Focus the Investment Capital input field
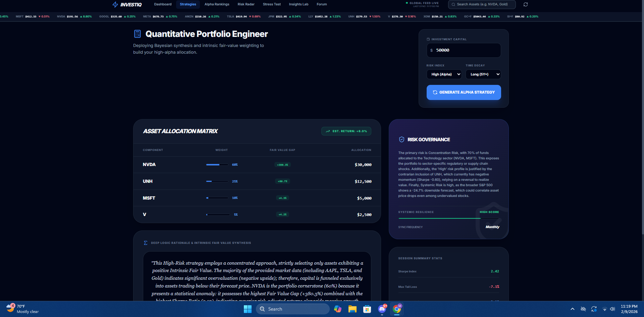The width and height of the screenshot is (644, 317). click(x=464, y=50)
